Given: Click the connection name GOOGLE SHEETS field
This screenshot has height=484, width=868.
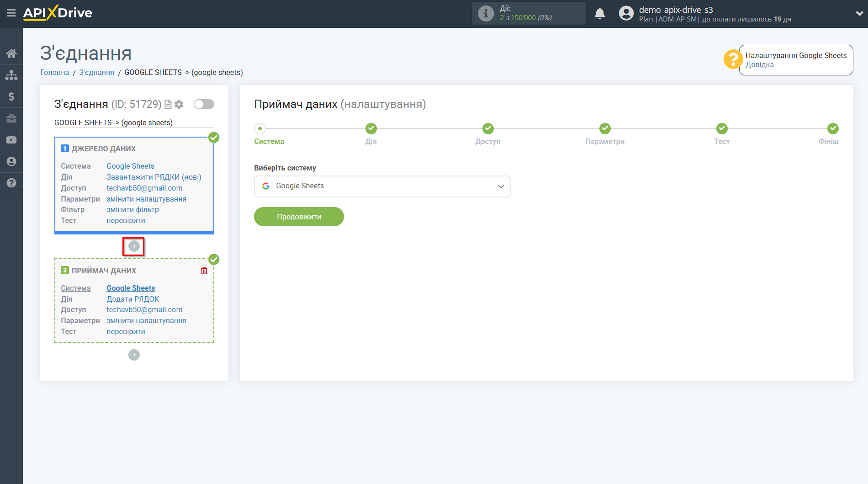Looking at the screenshot, I should (134, 123).
